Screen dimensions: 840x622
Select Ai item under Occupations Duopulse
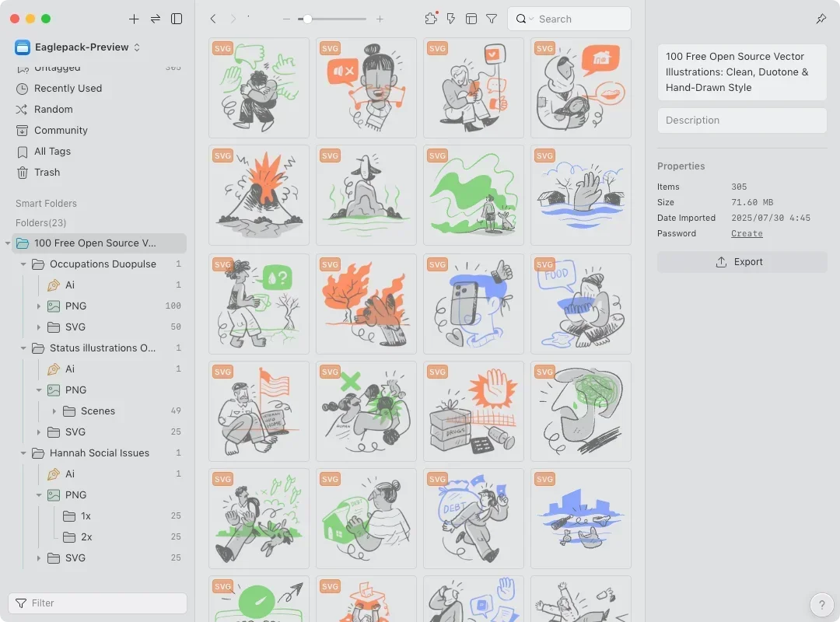pos(99,285)
